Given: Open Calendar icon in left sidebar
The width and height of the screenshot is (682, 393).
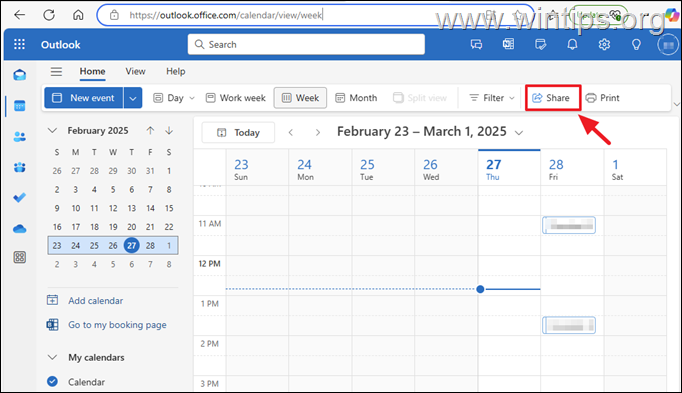Looking at the screenshot, I should coord(20,106).
